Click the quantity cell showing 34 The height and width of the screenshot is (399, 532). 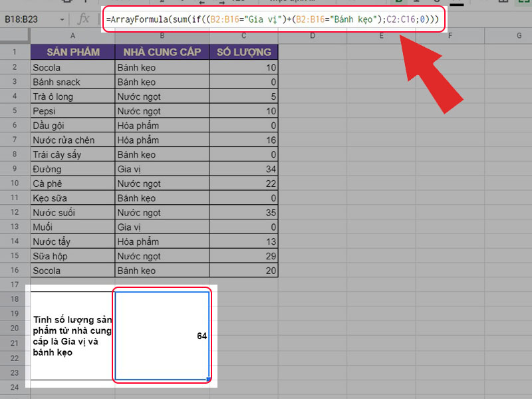pos(243,169)
